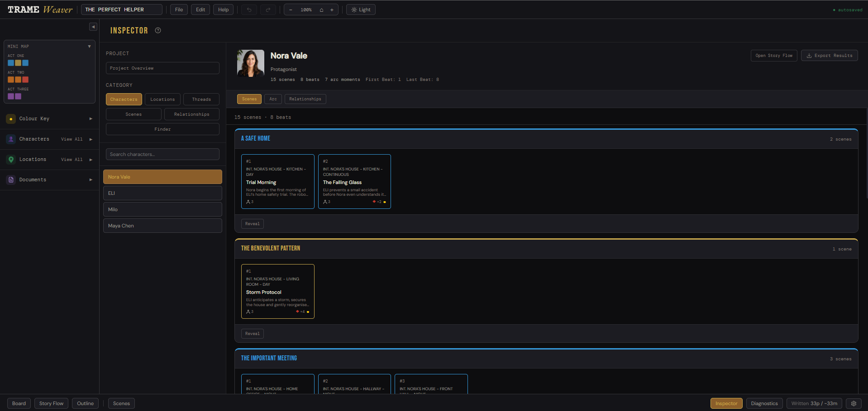Click the Search characters field
The height and width of the screenshot is (411, 868).
[162, 154]
